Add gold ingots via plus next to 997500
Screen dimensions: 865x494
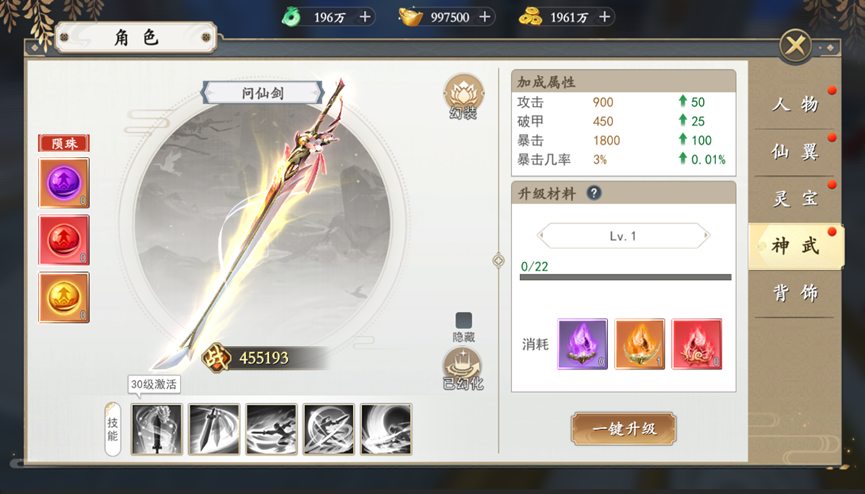click(x=484, y=17)
